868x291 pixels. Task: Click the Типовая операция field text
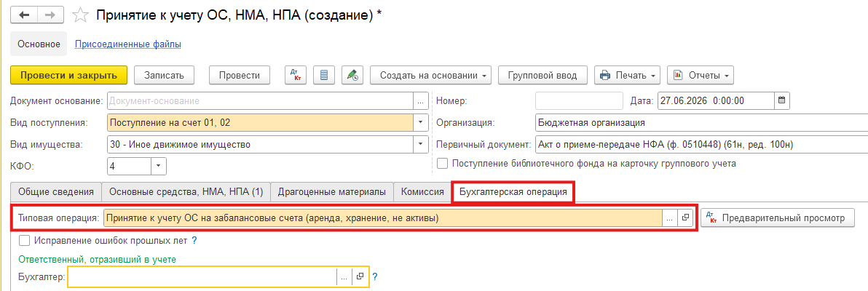pos(383,218)
